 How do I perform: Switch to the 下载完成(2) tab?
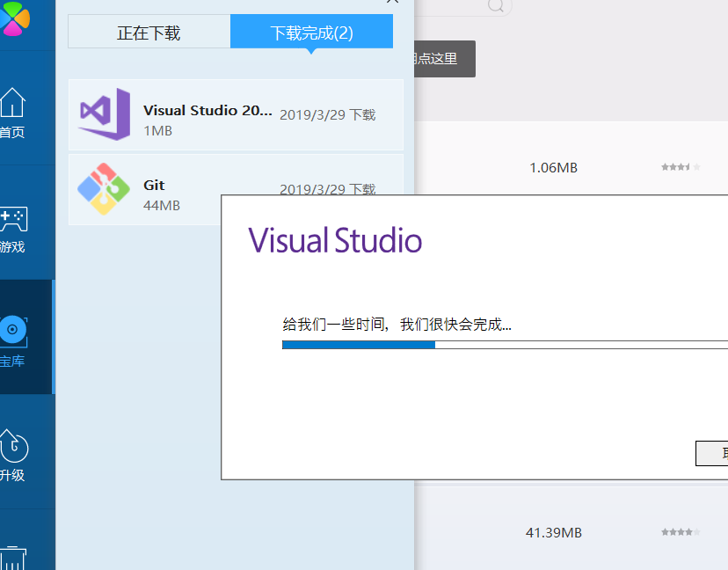pos(311,31)
